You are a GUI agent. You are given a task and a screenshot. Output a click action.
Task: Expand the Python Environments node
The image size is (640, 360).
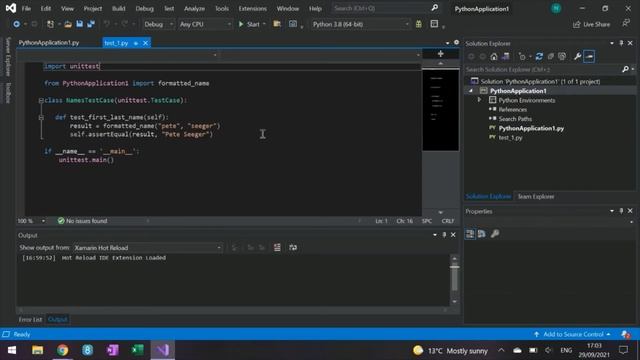click(x=480, y=100)
